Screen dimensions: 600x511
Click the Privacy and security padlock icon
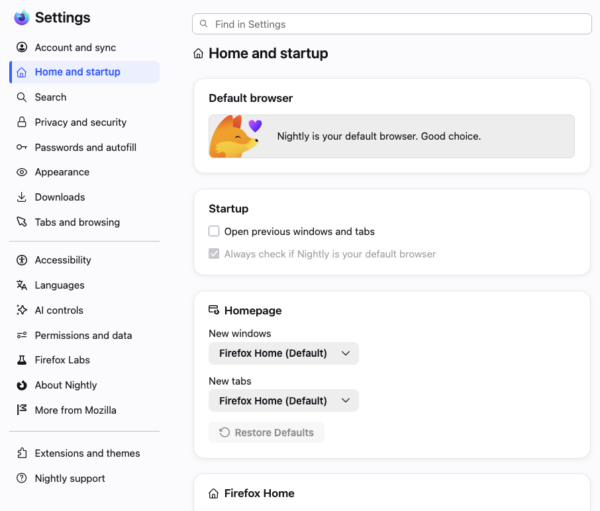pyautogui.click(x=22, y=122)
